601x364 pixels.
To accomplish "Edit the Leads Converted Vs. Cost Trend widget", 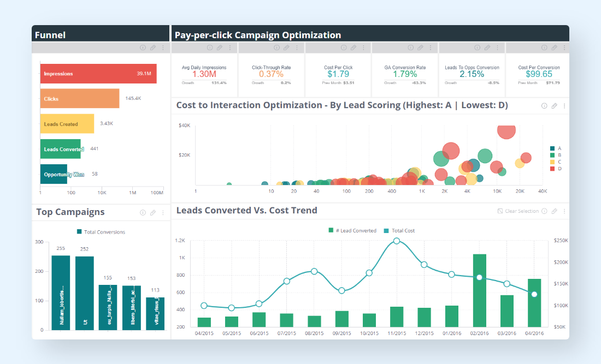I will 554,211.
